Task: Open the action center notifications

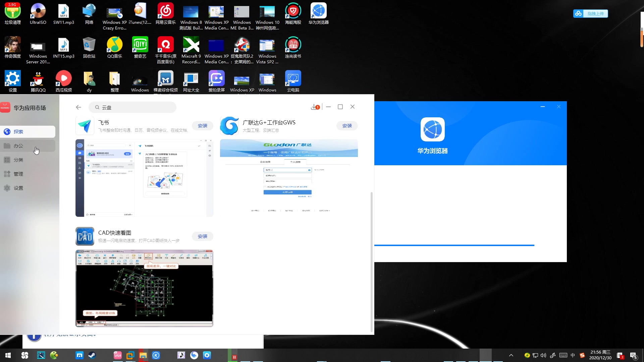Action: tap(633, 355)
